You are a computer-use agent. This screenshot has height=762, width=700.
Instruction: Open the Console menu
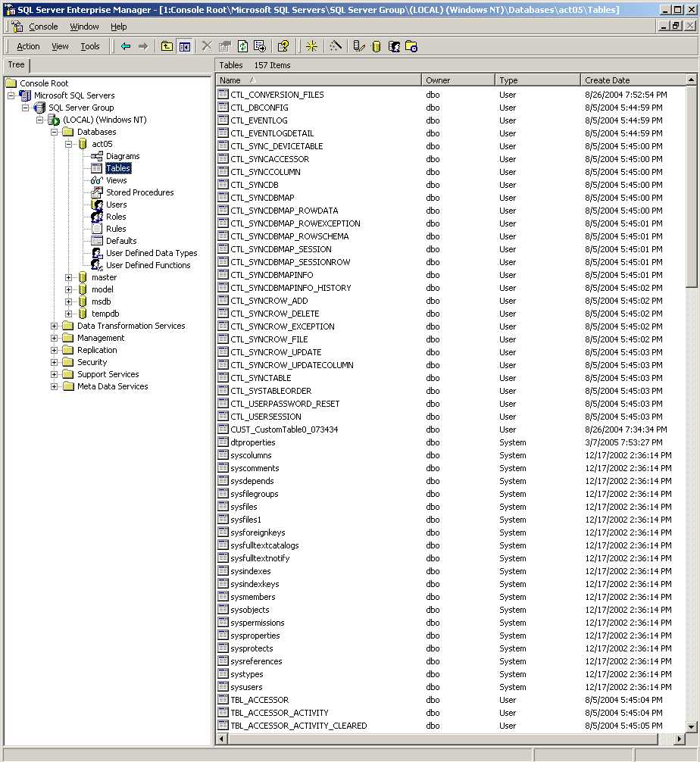(43, 27)
